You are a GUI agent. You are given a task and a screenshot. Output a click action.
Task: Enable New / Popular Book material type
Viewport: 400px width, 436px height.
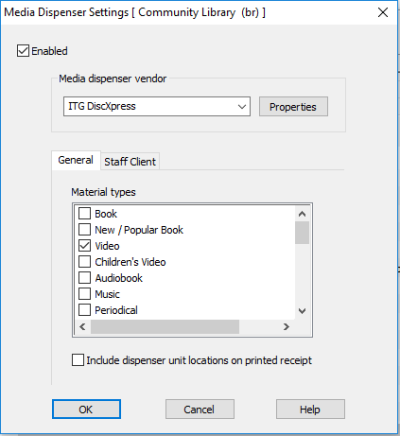pos(85,229)
